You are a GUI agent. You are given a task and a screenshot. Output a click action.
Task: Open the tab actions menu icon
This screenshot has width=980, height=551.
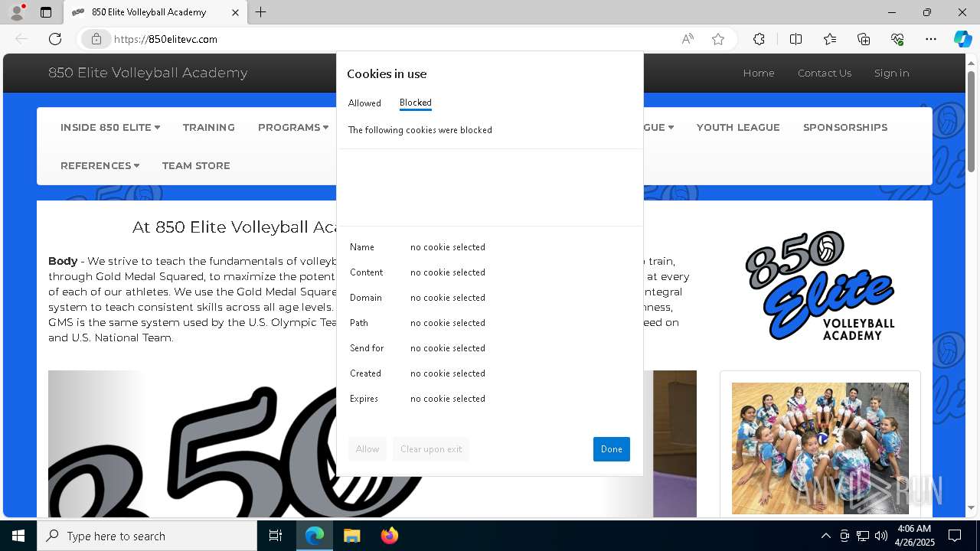[x=46, y=12]
